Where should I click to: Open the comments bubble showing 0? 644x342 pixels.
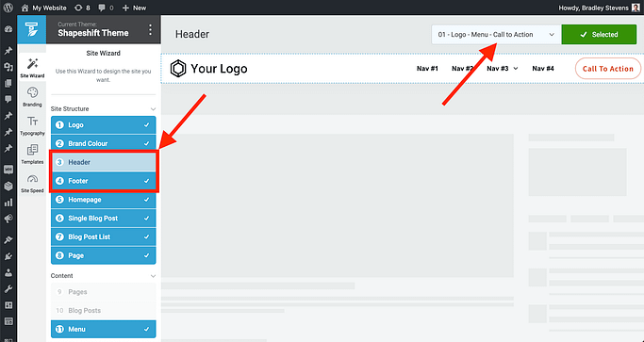tap(106, 8)
